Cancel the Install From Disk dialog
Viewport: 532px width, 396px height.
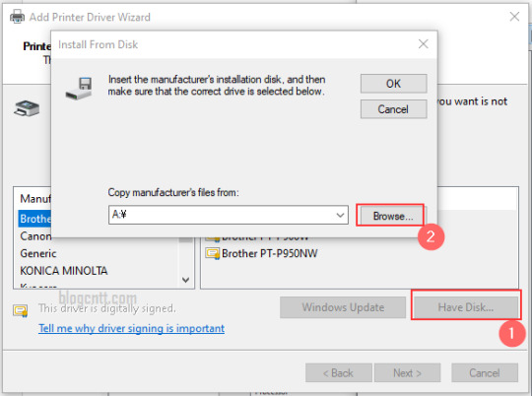pyautogui.click(x=393, y=109)
